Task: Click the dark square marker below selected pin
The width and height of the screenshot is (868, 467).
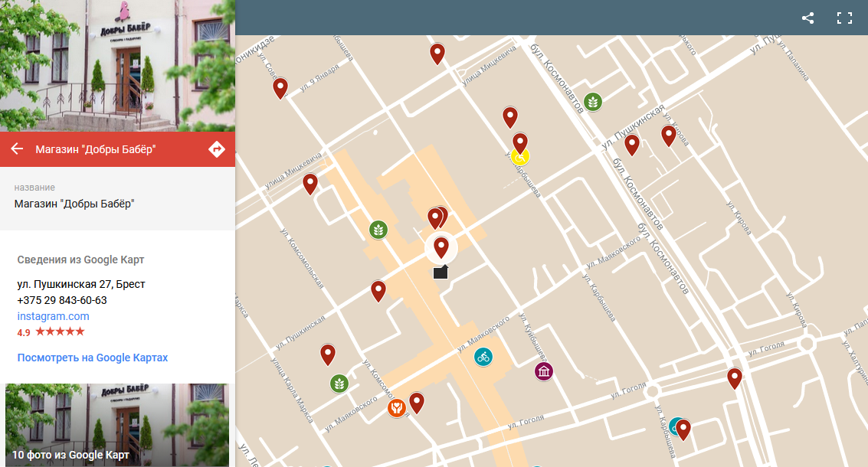Action: 441,272
